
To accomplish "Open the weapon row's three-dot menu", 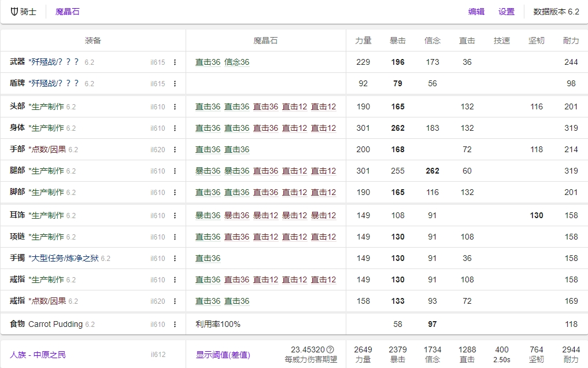I will coord(176,62).
